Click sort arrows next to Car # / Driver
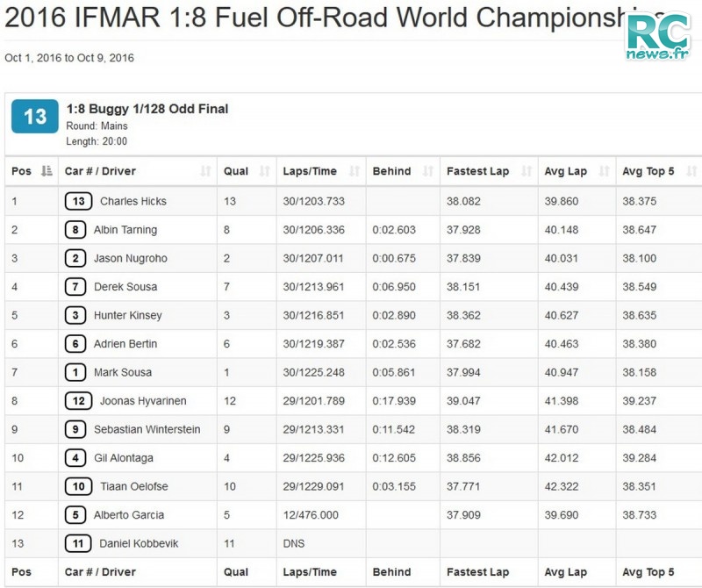702x588 pixels. click(206, 171)
